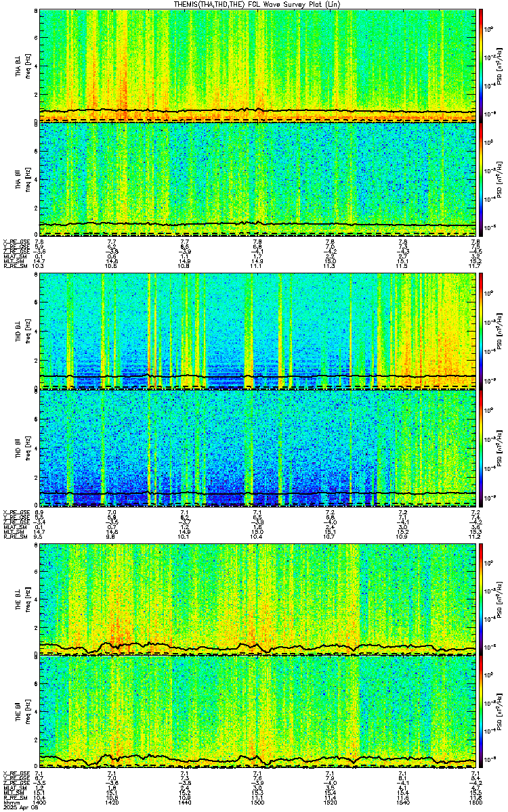
Task: Click inside the THE B-perpendicular spectrogram panel
Action: click(x=257, y=600)
